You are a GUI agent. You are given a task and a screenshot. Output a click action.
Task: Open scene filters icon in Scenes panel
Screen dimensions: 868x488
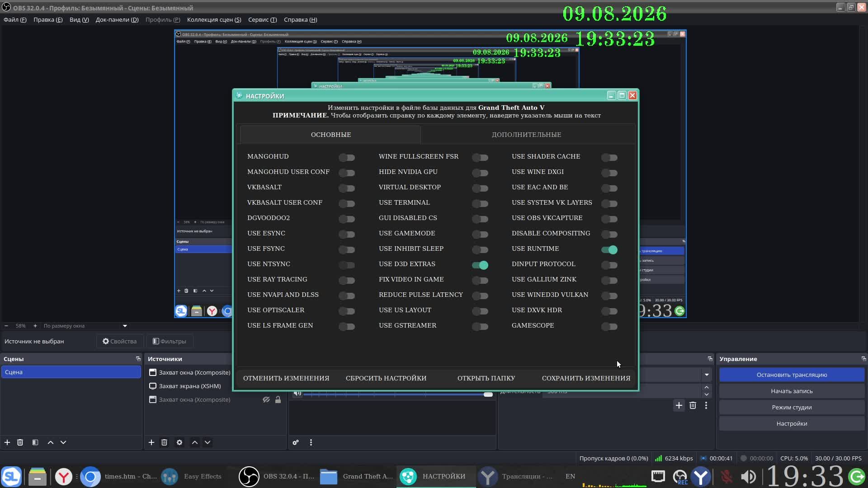(35, 442)
